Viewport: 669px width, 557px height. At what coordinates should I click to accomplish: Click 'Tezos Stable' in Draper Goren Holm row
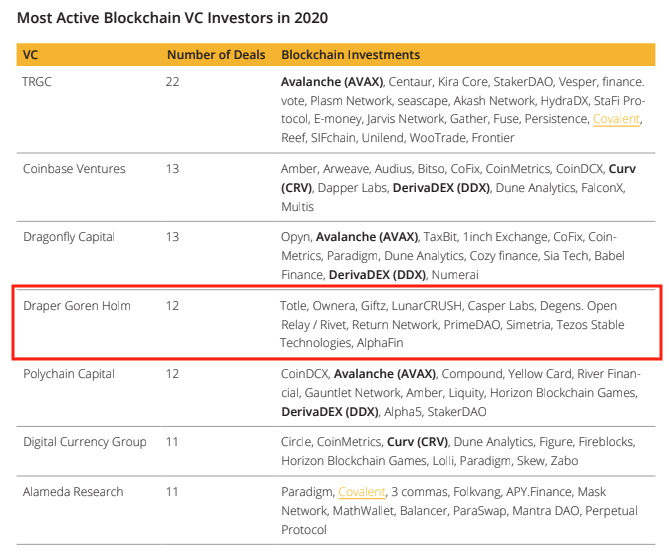[x=590, y=325]
